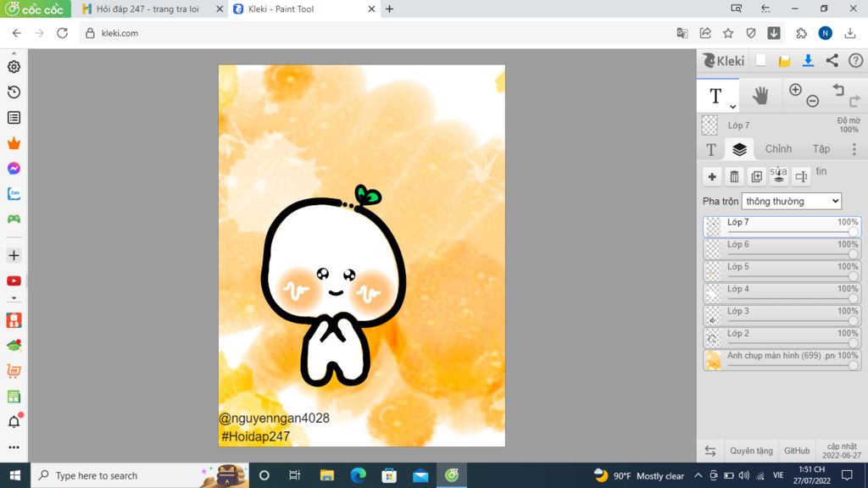
Task: Adjust opacity slider of Lớp 2
Action: click(853, 342)
